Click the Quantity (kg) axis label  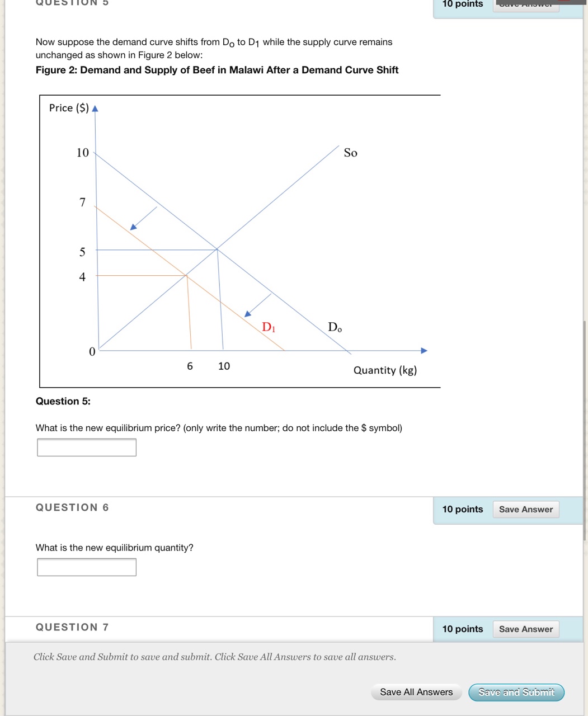pyautogui.click(x=385, y=370)
